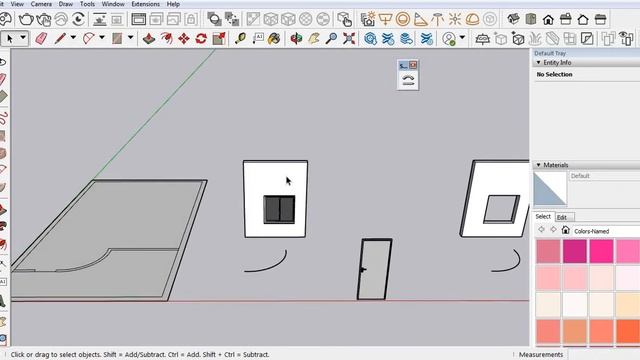
Task: Open the Arc tool dropdown arrow
Action: tap(102, 38)
